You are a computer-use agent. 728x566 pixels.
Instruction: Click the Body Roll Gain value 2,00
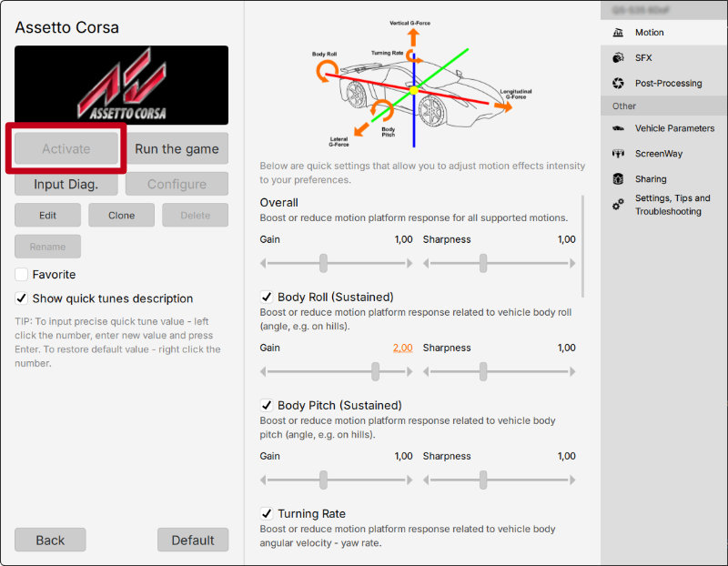pos(401,348)
